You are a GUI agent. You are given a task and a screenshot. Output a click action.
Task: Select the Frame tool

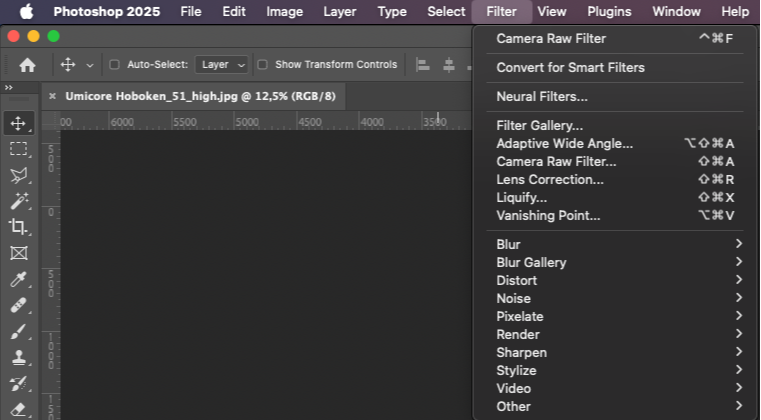[18, 253]
